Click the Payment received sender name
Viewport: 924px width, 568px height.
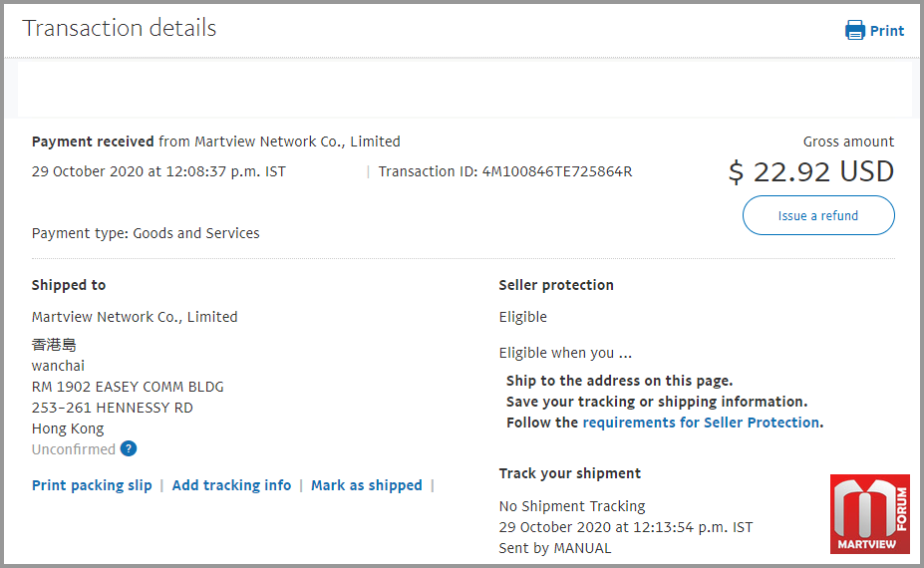click(x=298, y=142)
